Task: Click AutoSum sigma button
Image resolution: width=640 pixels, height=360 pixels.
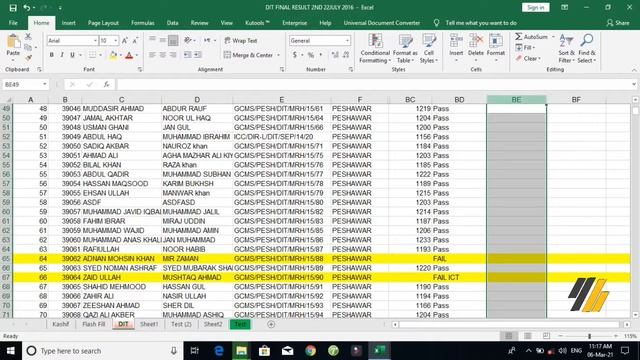Action: tap(531, 37)
